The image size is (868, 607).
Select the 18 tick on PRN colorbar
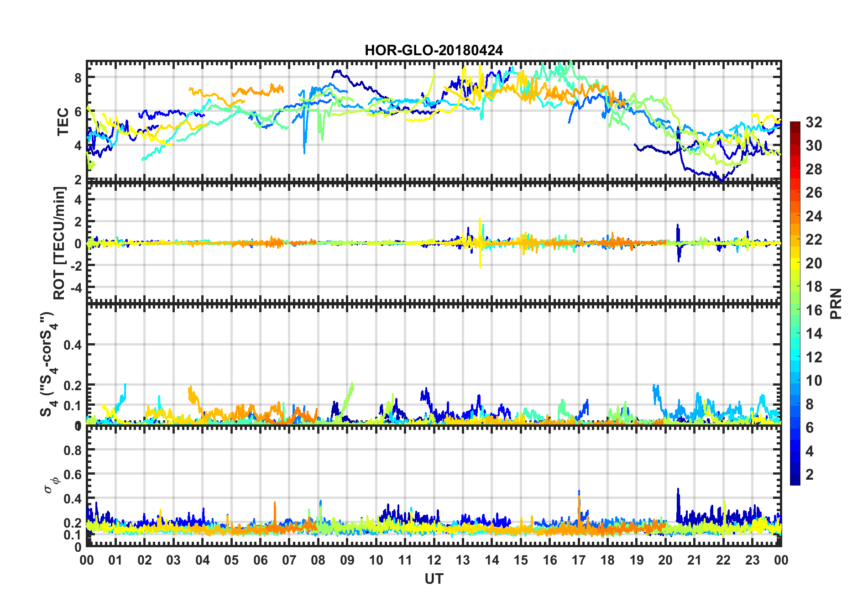click(x=814, y=287)
